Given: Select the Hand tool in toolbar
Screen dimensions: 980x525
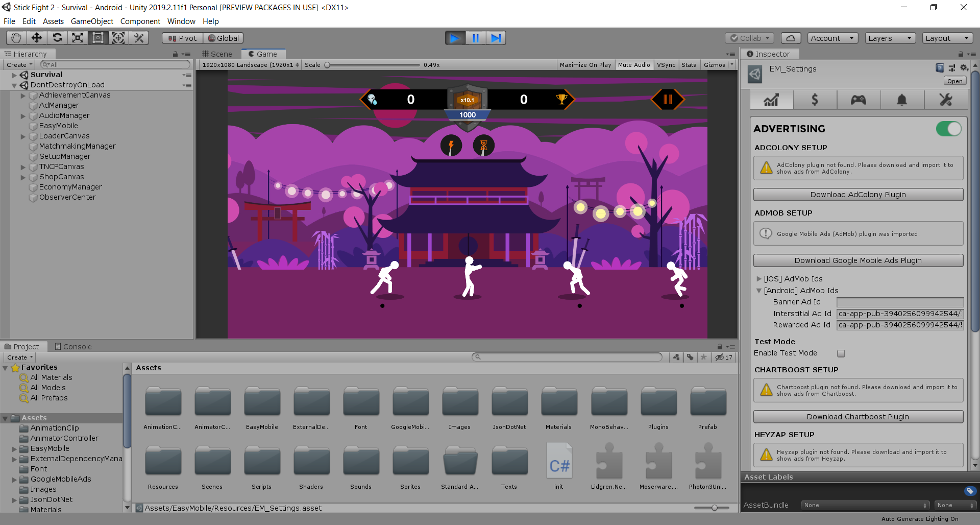Looking at the screenshot, I should (16, 38).
